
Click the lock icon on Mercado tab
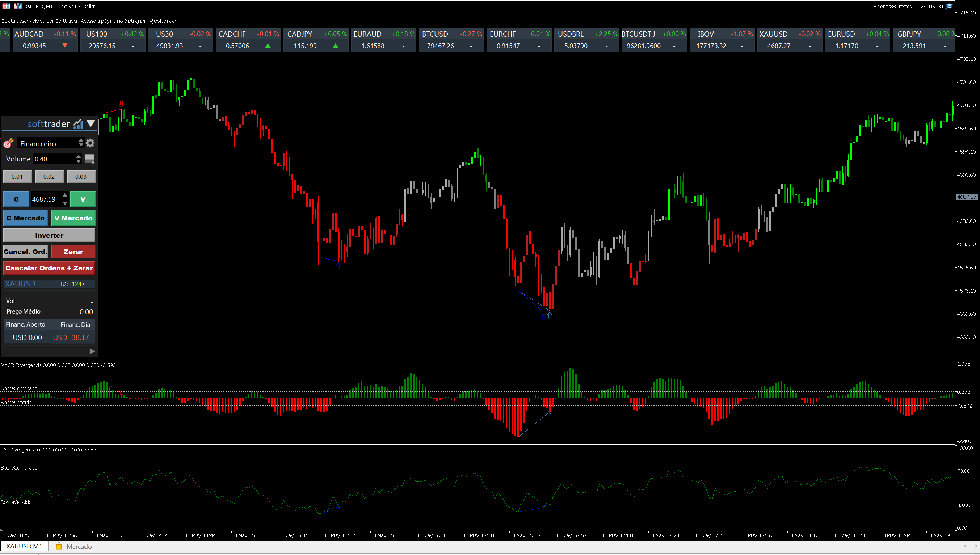tap(59, 546)
